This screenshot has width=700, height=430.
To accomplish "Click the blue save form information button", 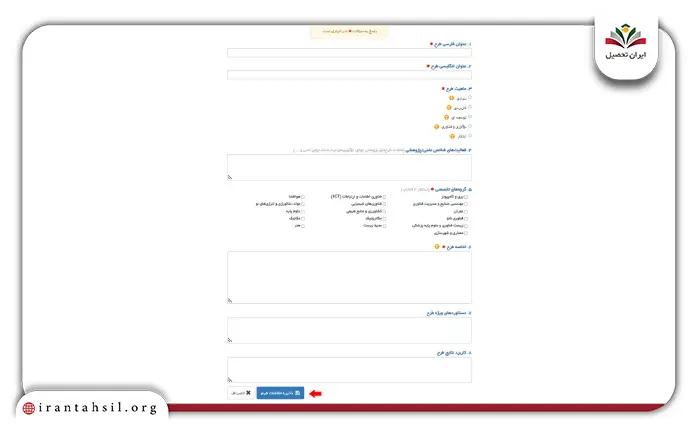I will 280,393.
